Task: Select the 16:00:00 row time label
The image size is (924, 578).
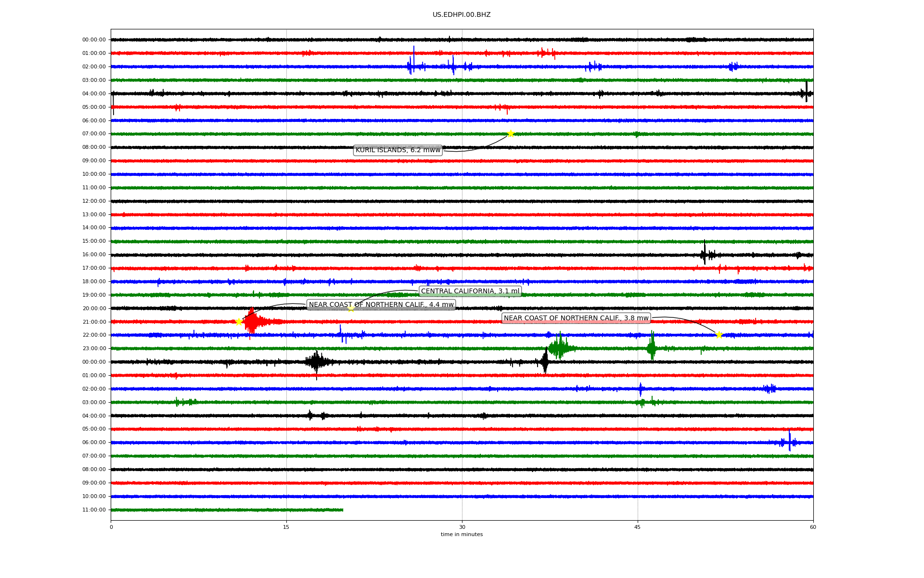Action: coord(94,254)
